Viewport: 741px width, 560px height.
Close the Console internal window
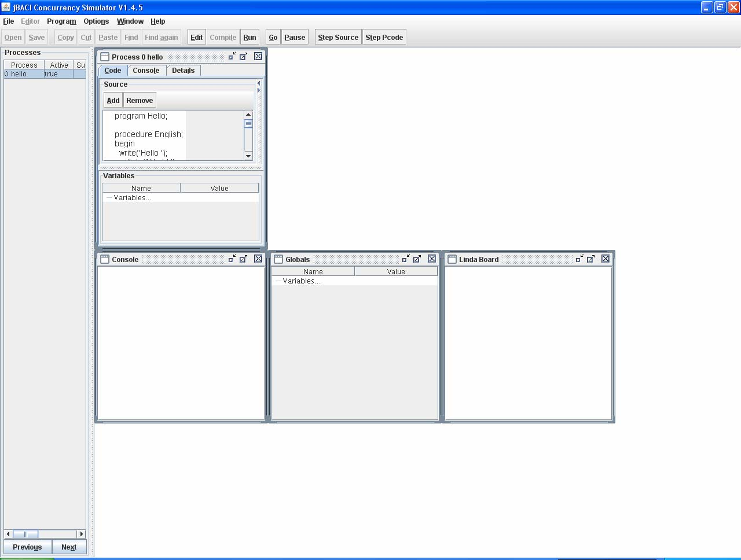coord(258,259)
